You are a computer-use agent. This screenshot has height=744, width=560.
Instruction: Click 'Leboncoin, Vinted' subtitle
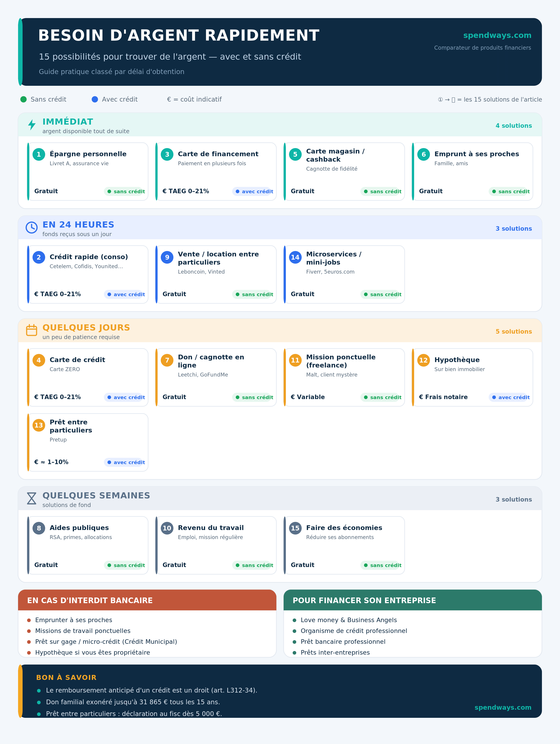tap(201, 272)
